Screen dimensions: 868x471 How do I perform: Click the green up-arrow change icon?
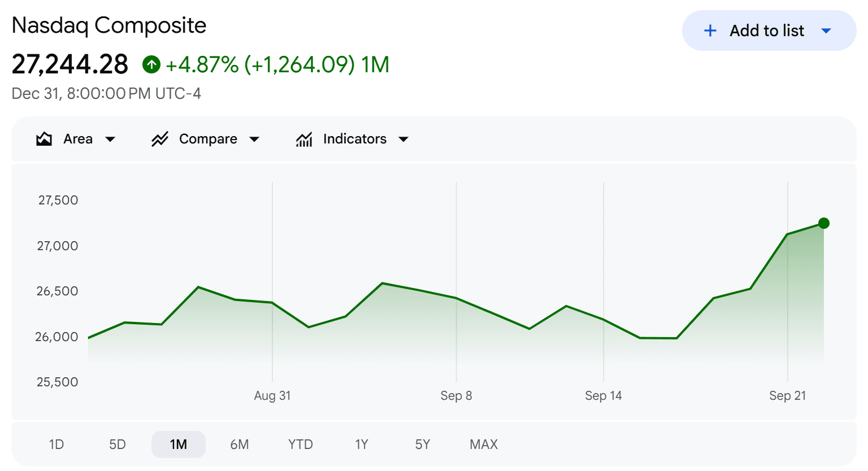point(151,64)
